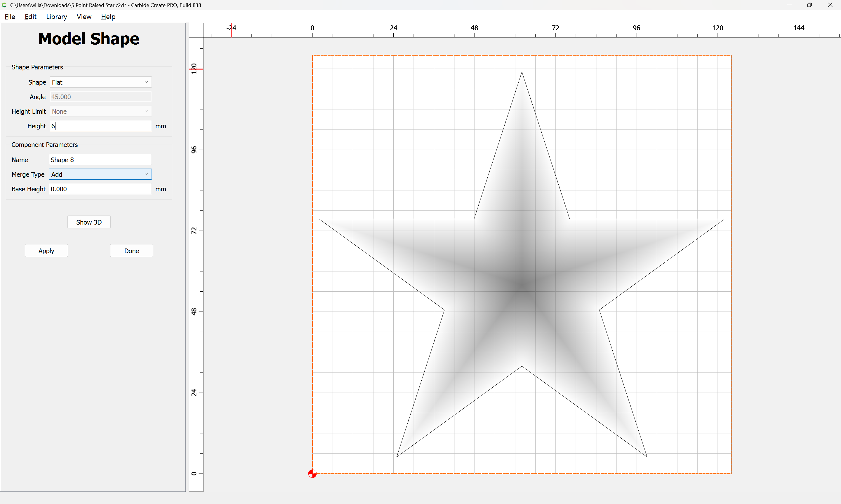Click the Show 3D button
The width and height of the screenshot is (841, 504).
pyautogui.click(x=89, y=222)
